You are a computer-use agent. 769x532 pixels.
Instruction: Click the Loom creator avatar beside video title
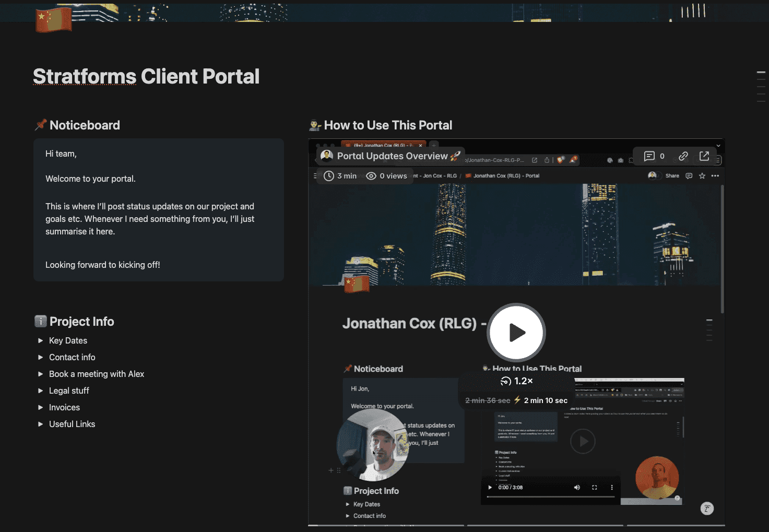tap(327, 156)
